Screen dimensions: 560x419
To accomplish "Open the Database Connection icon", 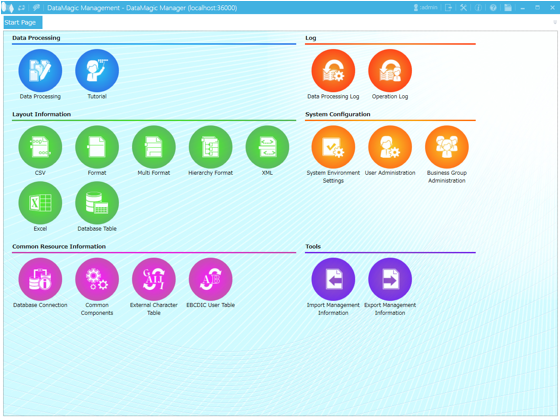I will tap(40, 279).
